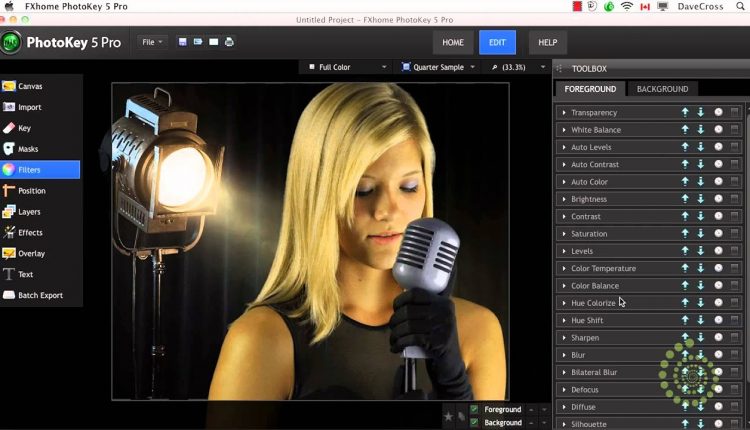Switch to the BACKGROUND toolbox tab

click(x=662, y=89)
